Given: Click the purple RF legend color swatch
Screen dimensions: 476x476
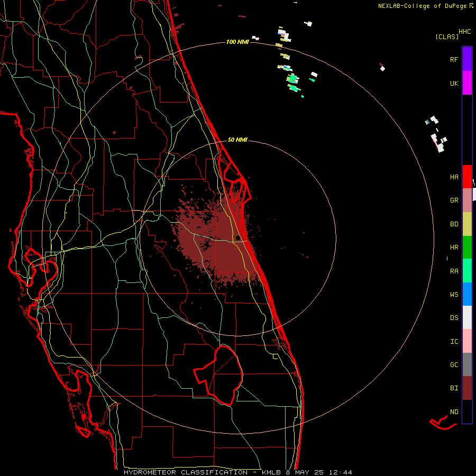Looking at the screenshot, I should point(467,59).
